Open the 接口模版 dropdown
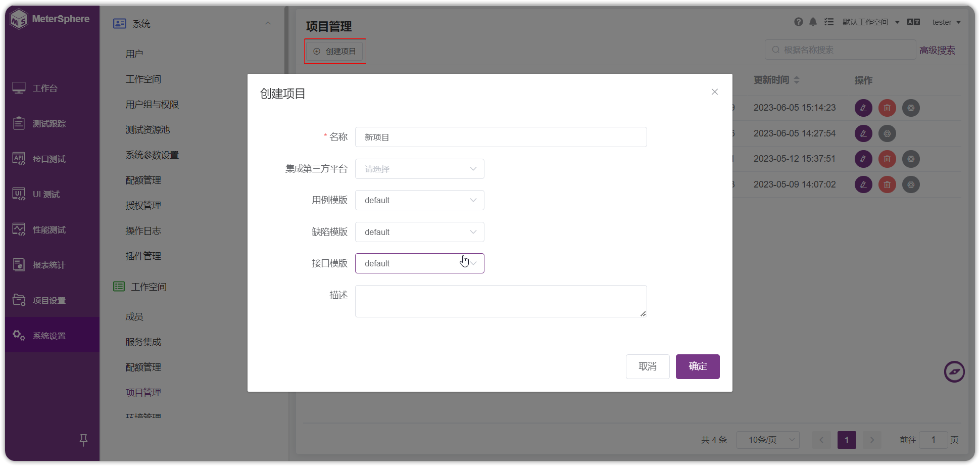 [420, 263]
